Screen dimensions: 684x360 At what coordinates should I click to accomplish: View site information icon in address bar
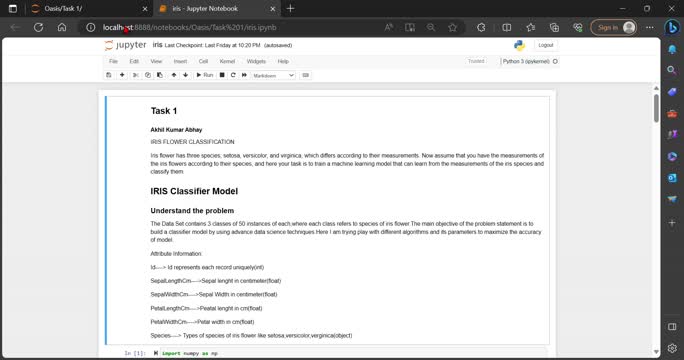click(x=91, y=27)
